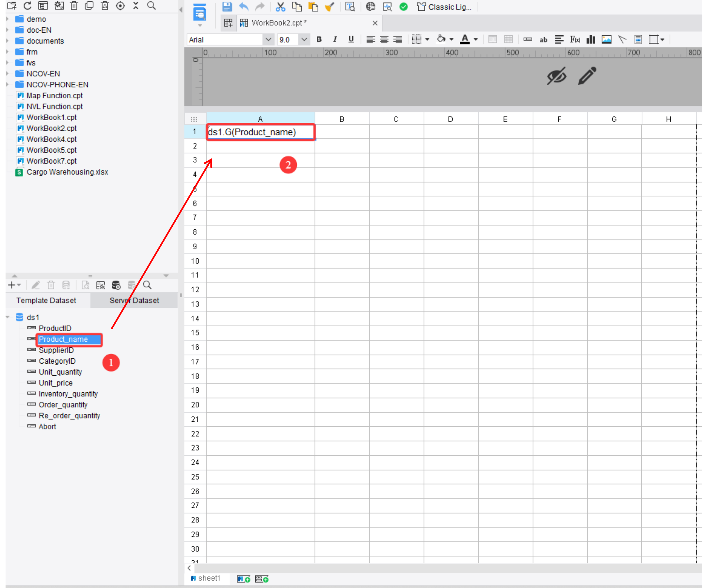Search files with the magnifier icon

click(152, 5)
